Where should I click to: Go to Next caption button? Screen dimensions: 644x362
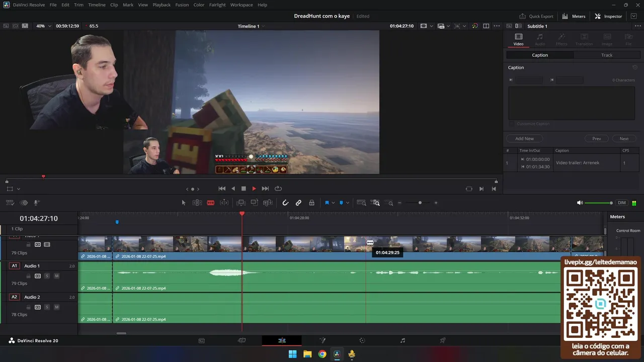point(624,138)
